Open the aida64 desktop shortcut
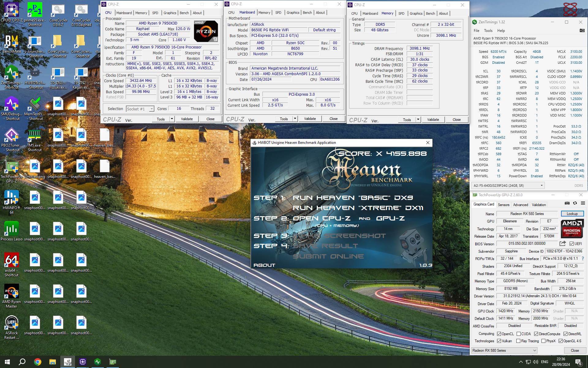The height and width of the screenshot is (368, 588). tap(12, 265)
